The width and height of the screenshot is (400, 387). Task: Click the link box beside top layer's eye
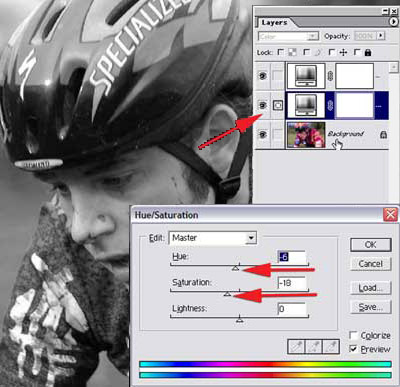277,76
